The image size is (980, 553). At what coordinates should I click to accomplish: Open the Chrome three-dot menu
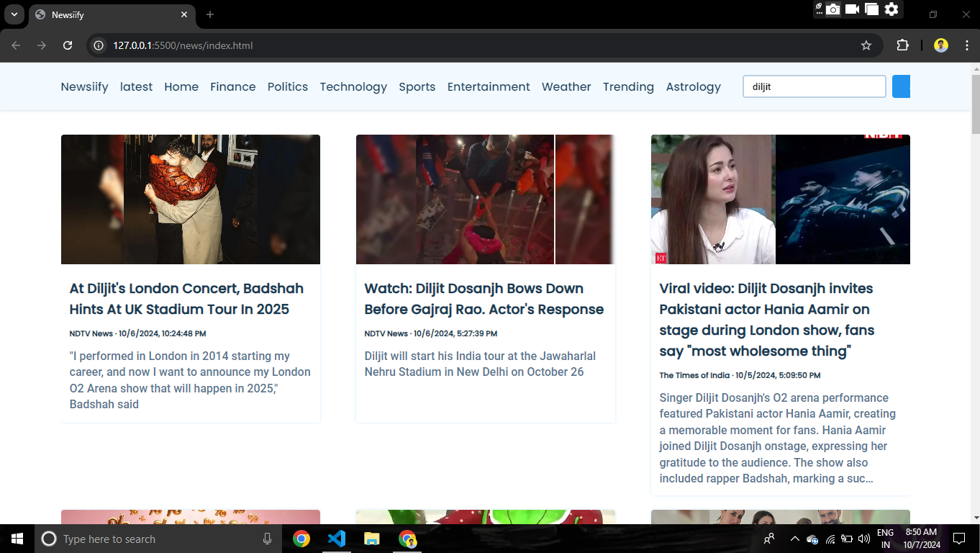click(966, 45)
